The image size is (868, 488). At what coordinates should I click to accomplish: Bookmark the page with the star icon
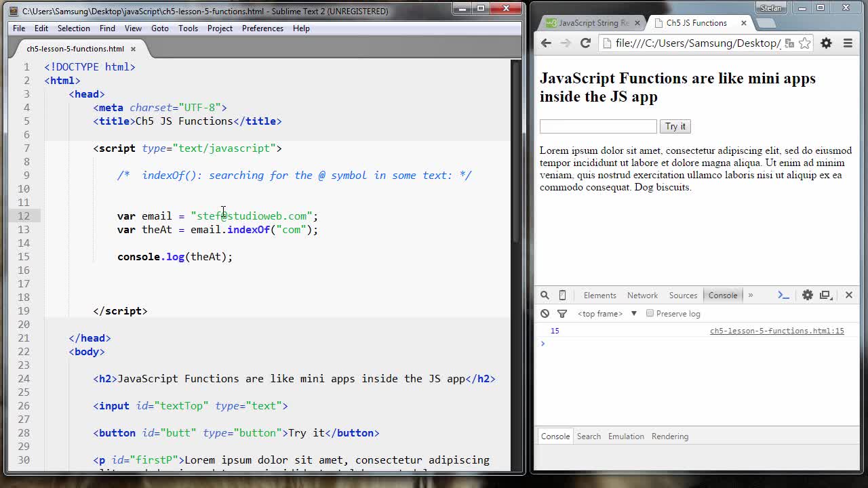click(805, 43)
